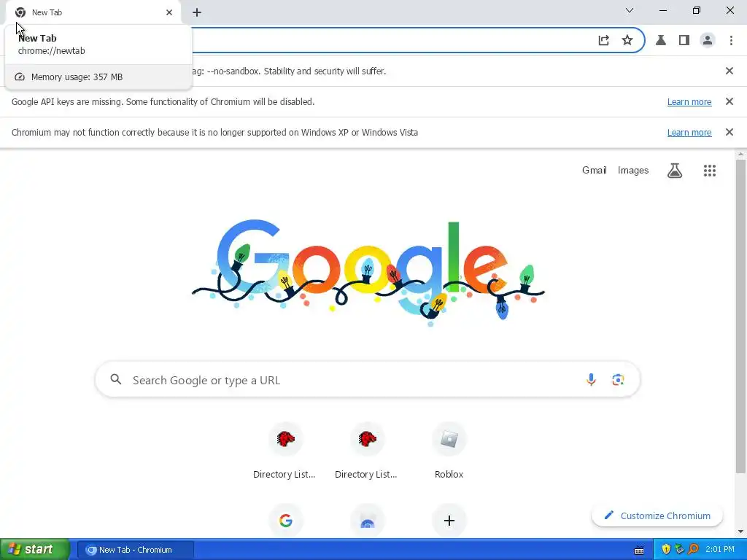The width and height of the screenshot is (747, 560).
Task: Start voice search with microphone icon
Action: 591,379
